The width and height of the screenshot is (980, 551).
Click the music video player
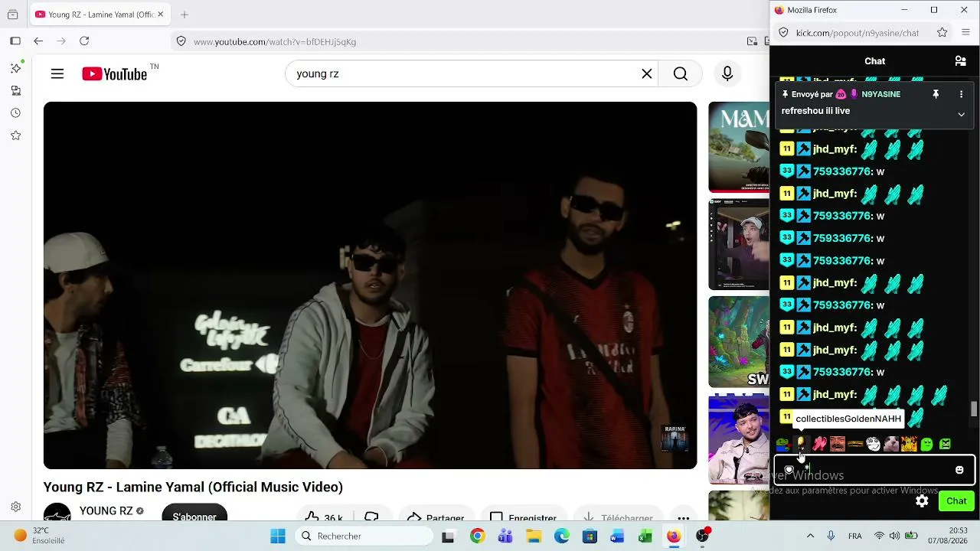371,285
